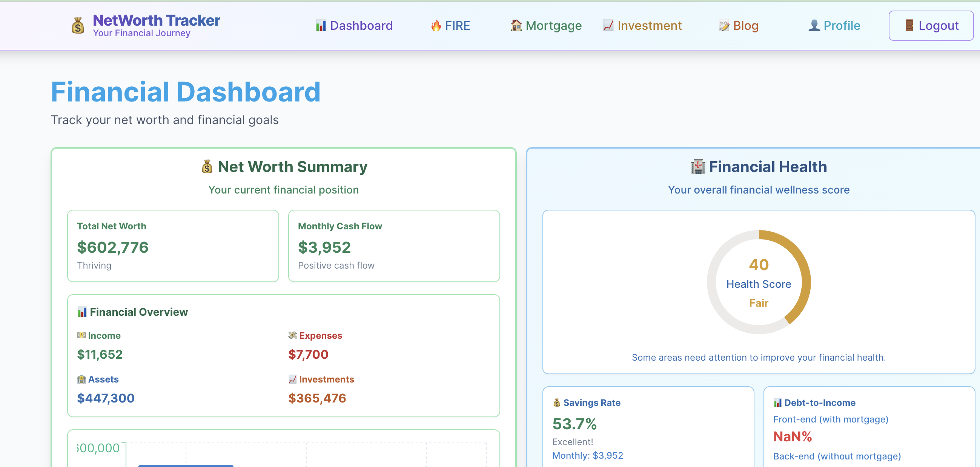
Task: Click Track your net worth subtitle
Action: click(x=165, y=120)
